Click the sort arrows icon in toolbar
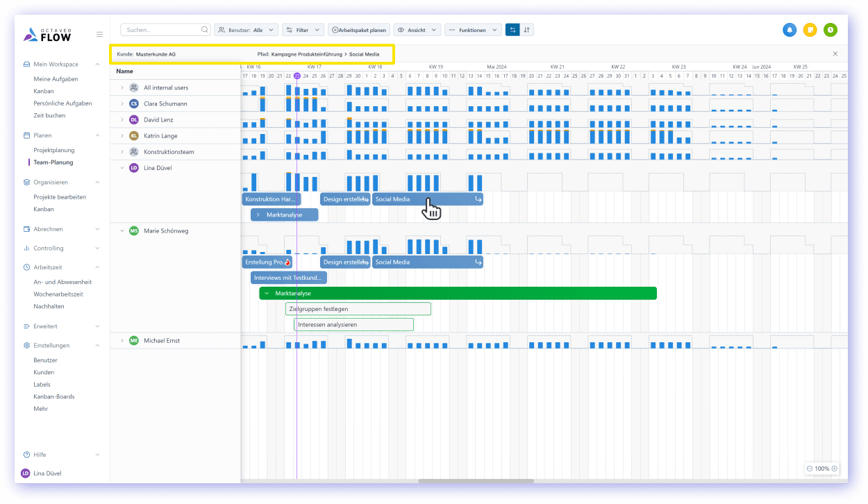Image resolution: width=868 pixels, height=504 pixels. (527, 30)
